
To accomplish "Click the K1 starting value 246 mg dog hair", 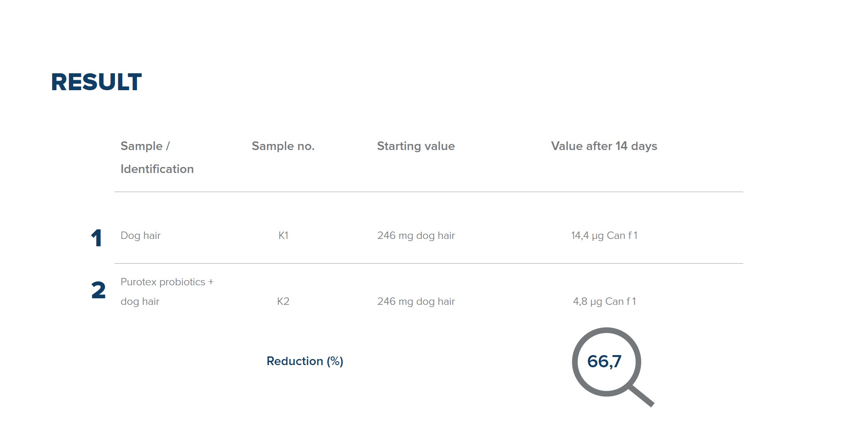I will pos(416,235).
